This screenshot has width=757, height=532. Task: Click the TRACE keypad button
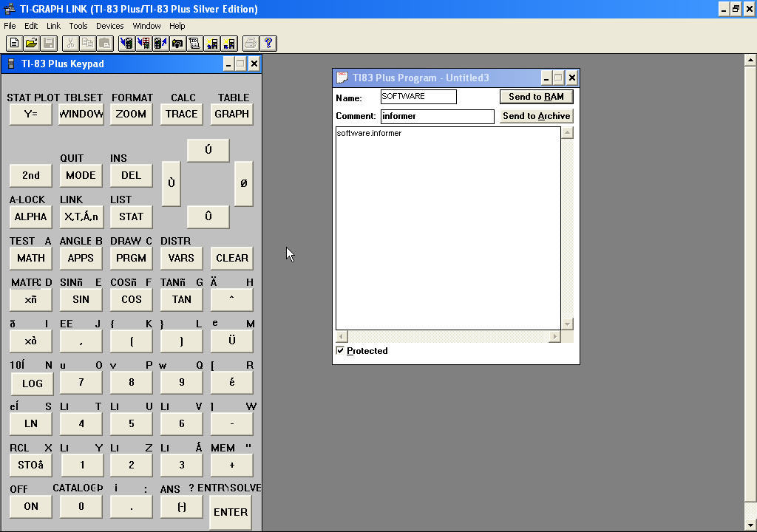[182, 115]
